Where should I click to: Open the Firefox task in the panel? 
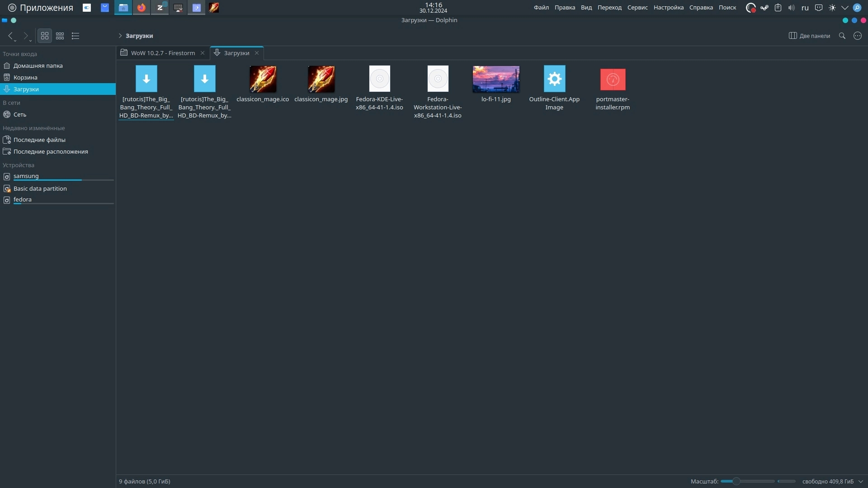[142, 8]
